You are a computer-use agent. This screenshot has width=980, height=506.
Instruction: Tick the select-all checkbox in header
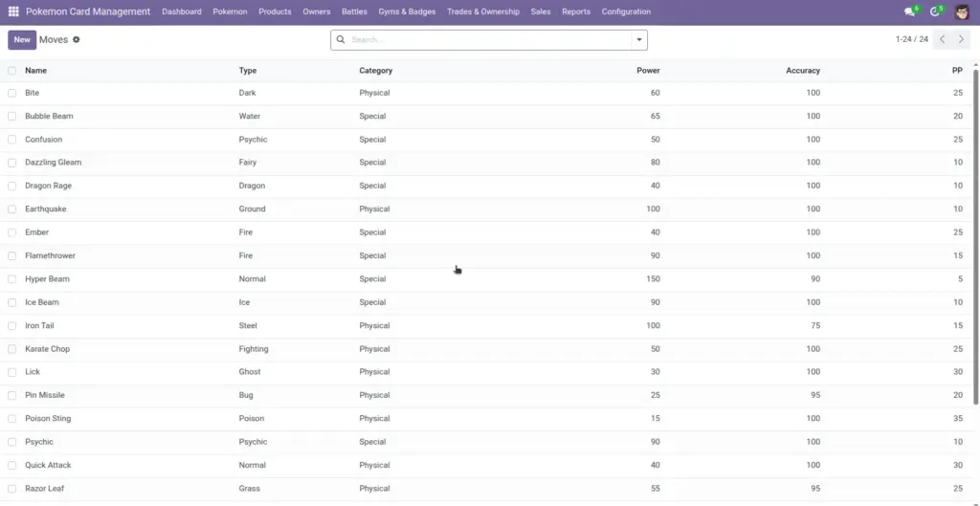tap(11, 71)
